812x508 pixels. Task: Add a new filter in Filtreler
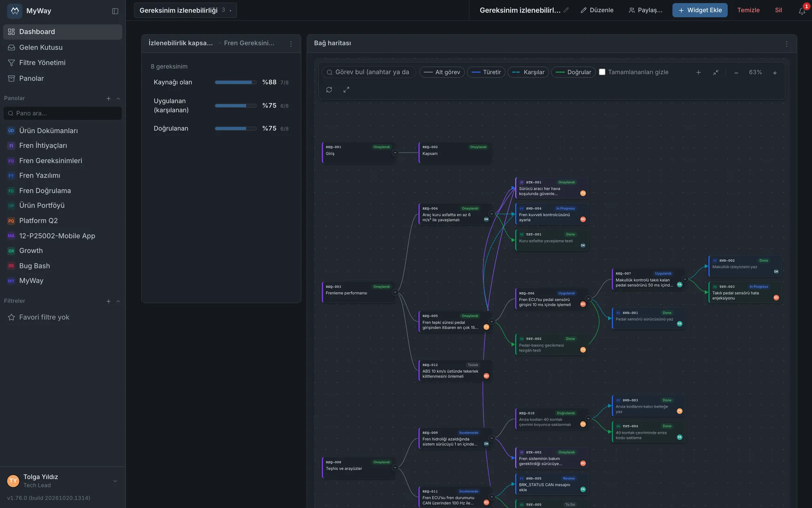(108, 301)
